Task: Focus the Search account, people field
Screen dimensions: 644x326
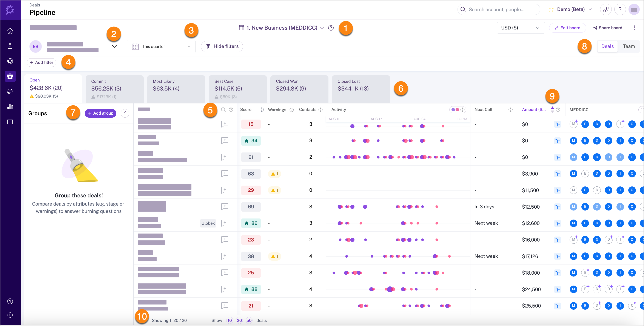Action: point(499,9)
